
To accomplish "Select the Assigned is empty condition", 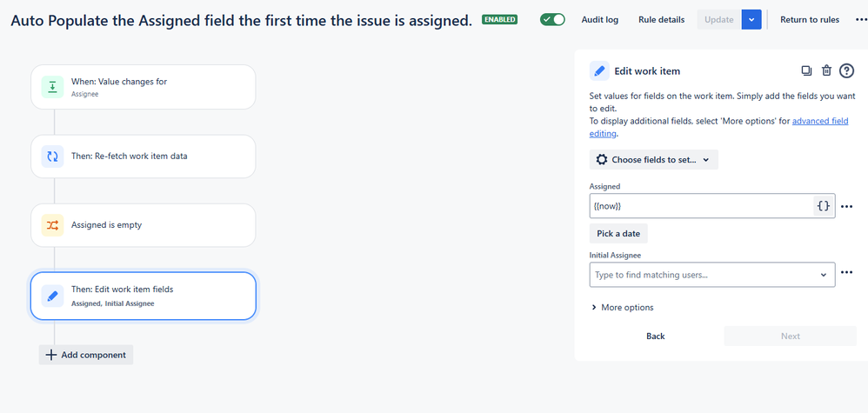I will pos(144,225).
